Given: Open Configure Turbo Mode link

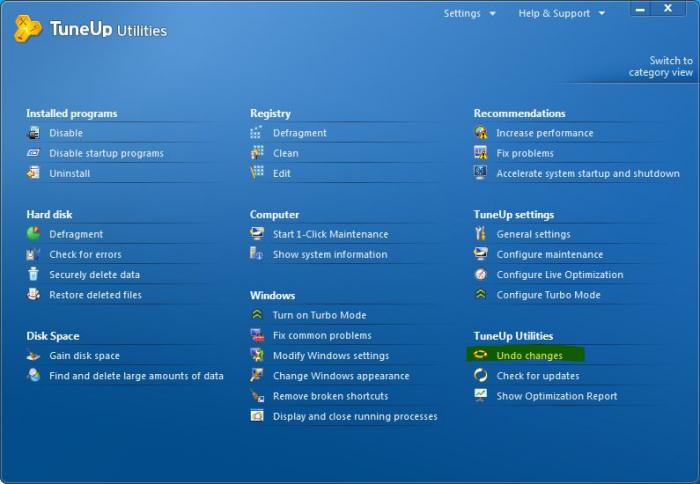Looking at the screenshot, I should 548,295.
